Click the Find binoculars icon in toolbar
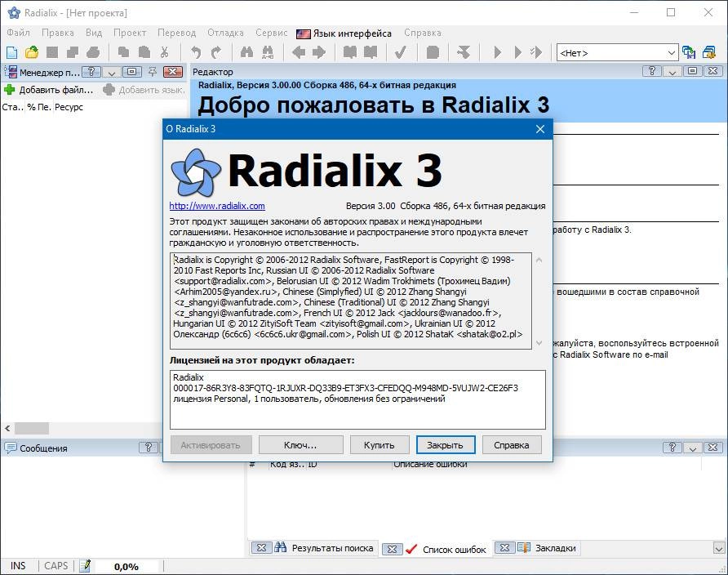The width and height of the screenshot is (728, 575). pyautogui.click(x=247, y=52)
